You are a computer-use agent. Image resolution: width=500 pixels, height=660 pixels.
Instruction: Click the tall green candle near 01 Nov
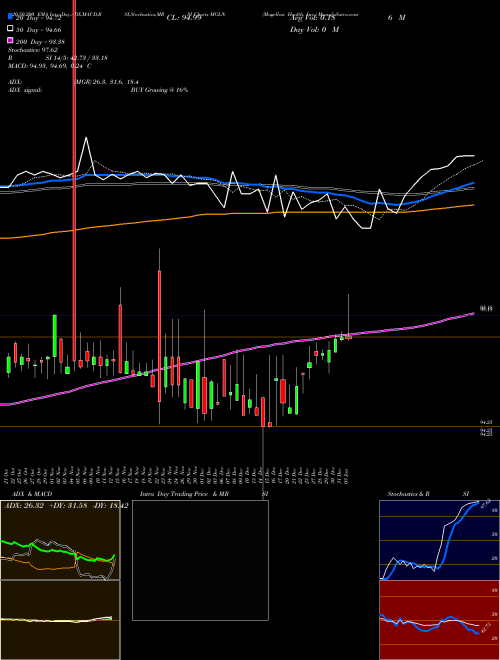tap(55, 335)
